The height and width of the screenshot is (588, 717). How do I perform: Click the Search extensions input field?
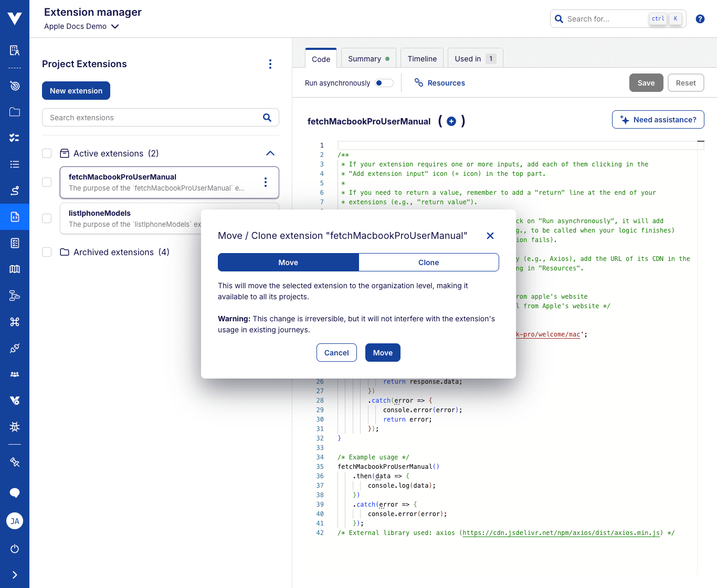160,118
